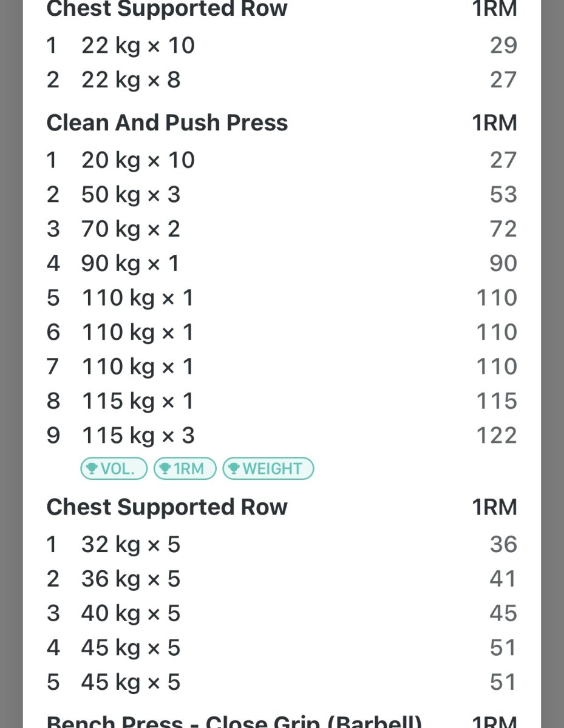Tap the WEIGHT trophy badge
This screenshot has width=564, height=728.
(268, 468)
